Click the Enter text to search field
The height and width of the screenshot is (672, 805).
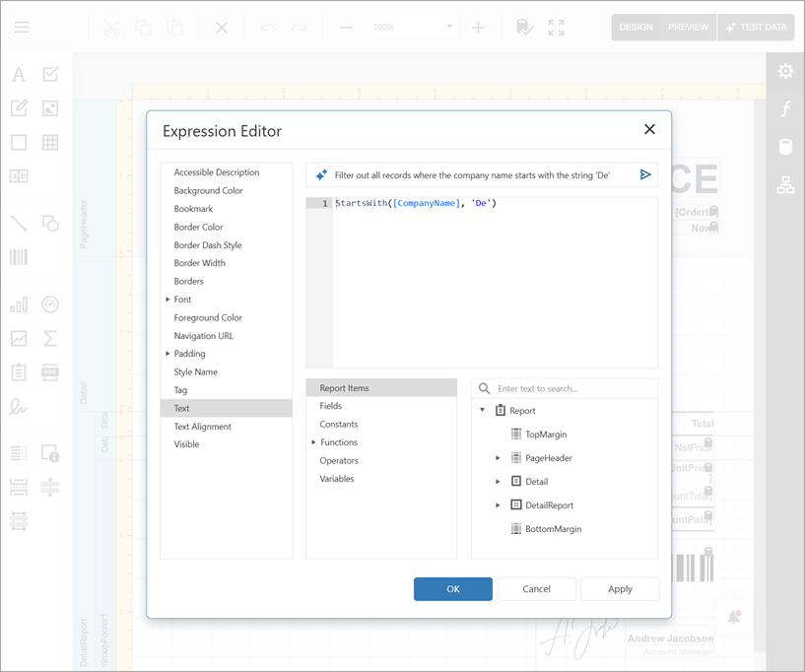[x=564, y=387]
